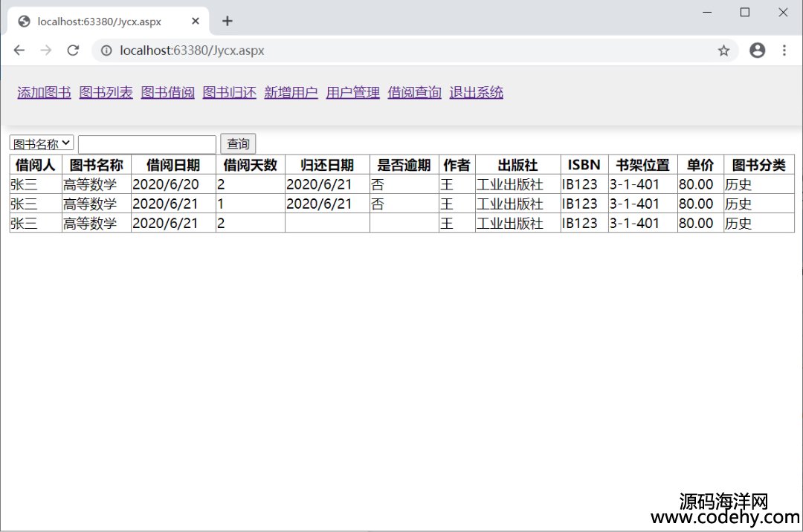The height and width of the screenshot is (532, 803).
Task: Go to 新增用户 page
Action: [x=291, y=93]
